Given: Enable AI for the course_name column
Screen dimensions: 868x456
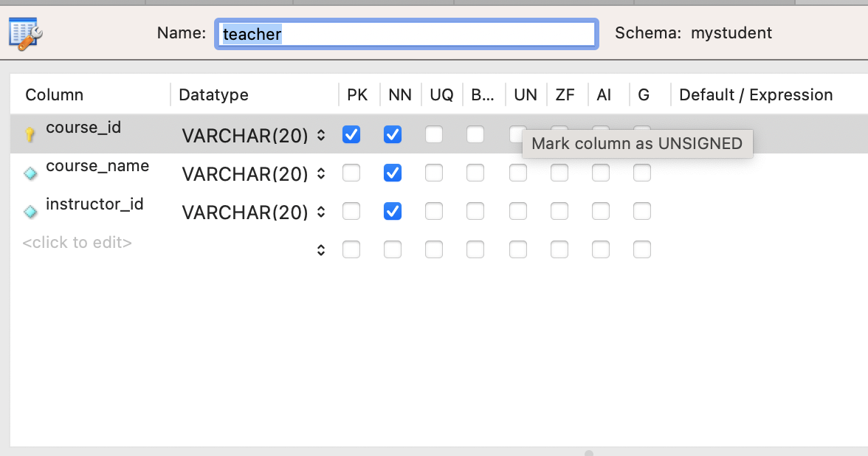Looking at the screenshot, I should pyautogui.click(x=600, y=173).
